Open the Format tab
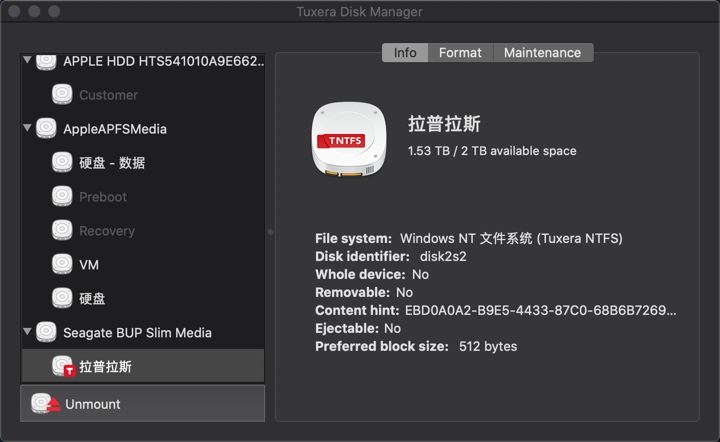This screenshot has width=720, height=442. click(461, 53)
